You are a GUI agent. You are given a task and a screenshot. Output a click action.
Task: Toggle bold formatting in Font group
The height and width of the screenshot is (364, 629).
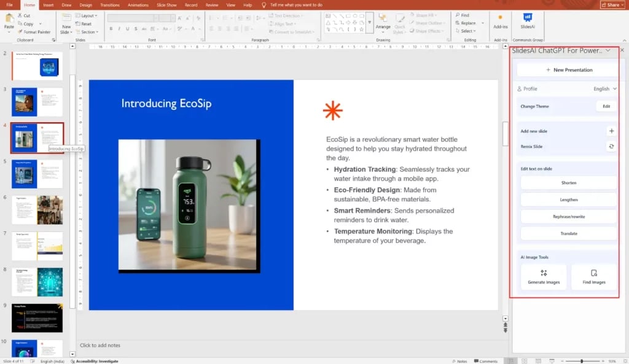tap(111, 28)
